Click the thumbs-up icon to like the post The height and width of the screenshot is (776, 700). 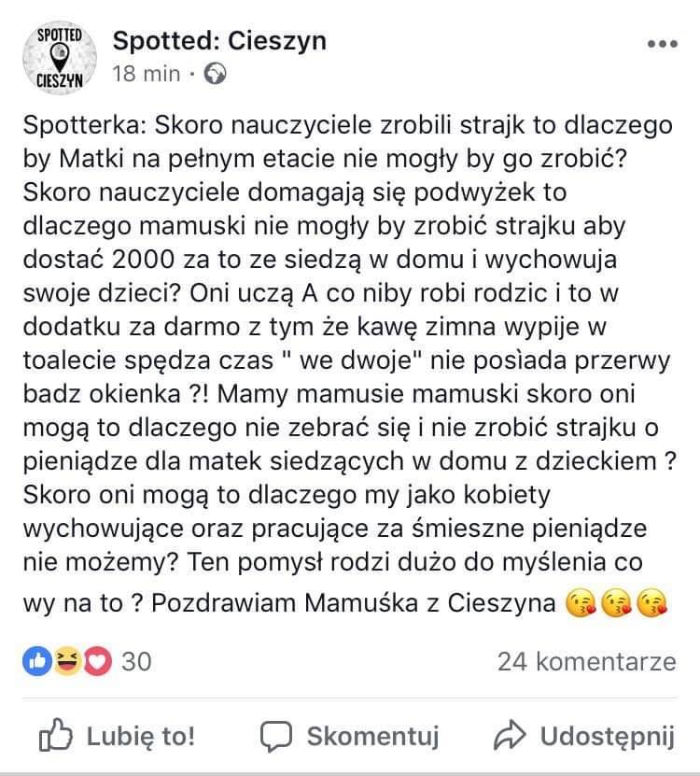[x=57, y=734]
